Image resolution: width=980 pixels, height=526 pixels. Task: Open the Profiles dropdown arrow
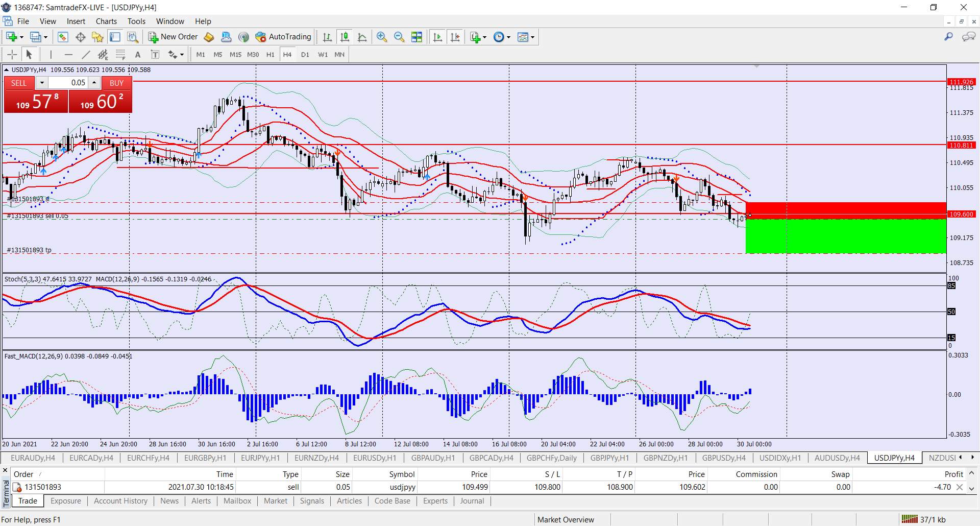45,37
